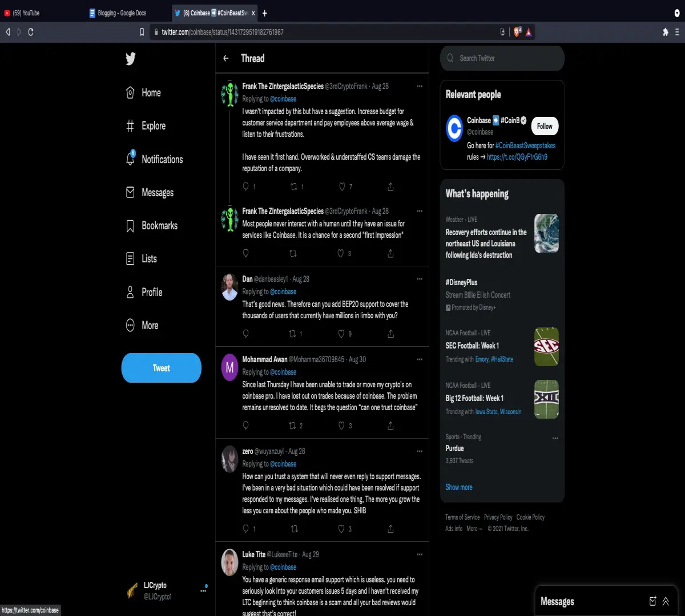Retweet Frank's customer service budget tweet

click(295, 187)
